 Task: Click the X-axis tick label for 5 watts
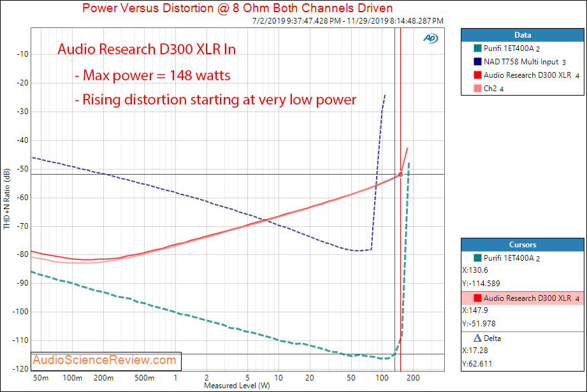[x=247, y=378]
